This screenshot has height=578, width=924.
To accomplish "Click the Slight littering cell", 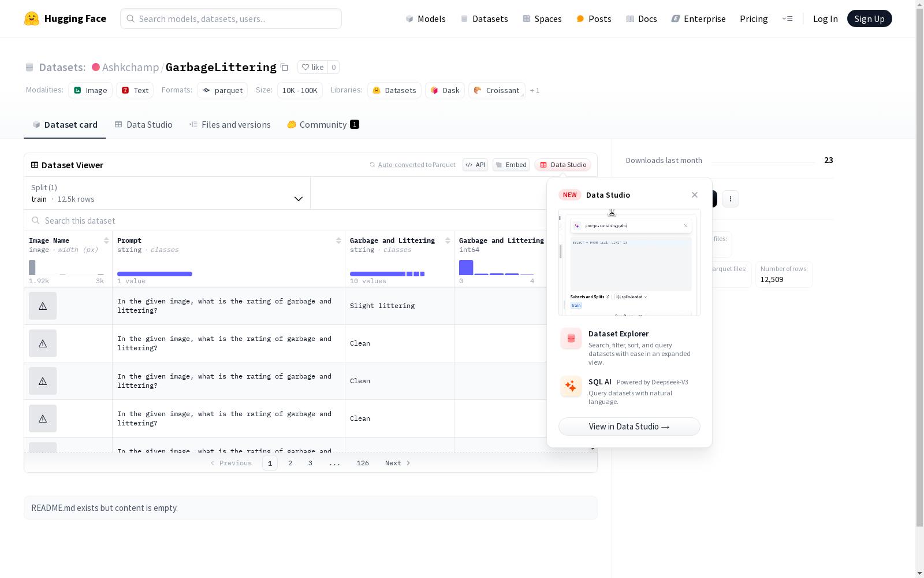I will (x=400, y=306).
